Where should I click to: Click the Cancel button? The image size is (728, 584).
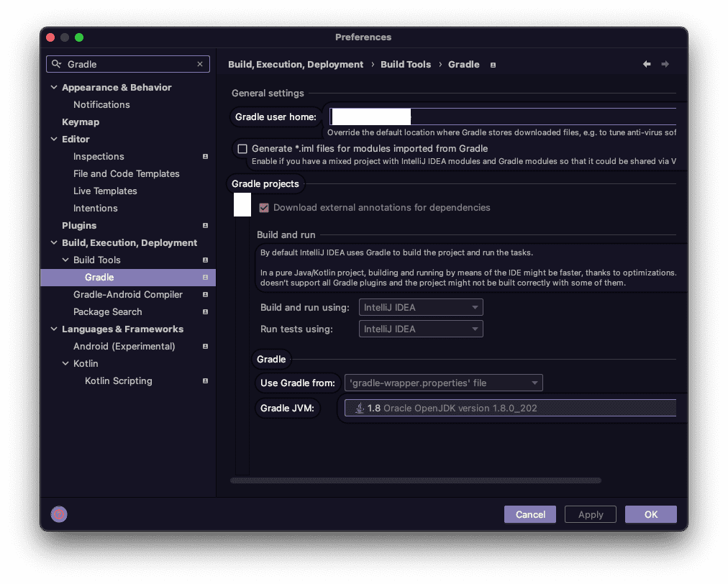529,514
